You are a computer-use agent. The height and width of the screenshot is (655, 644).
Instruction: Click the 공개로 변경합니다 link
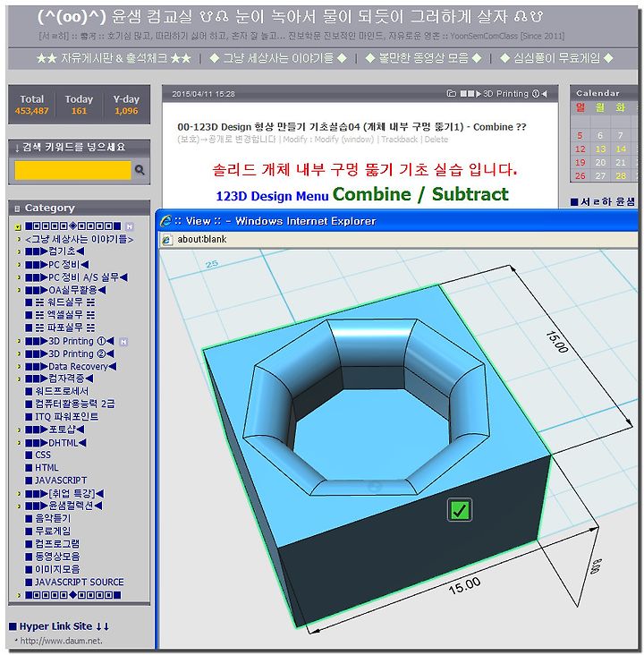click(x=241, y=140)
